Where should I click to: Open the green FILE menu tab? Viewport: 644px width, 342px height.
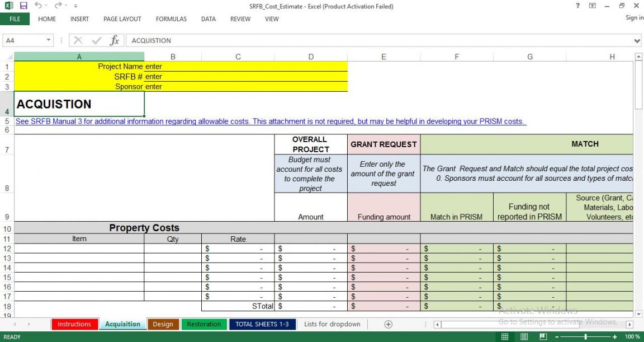(15, 19)
